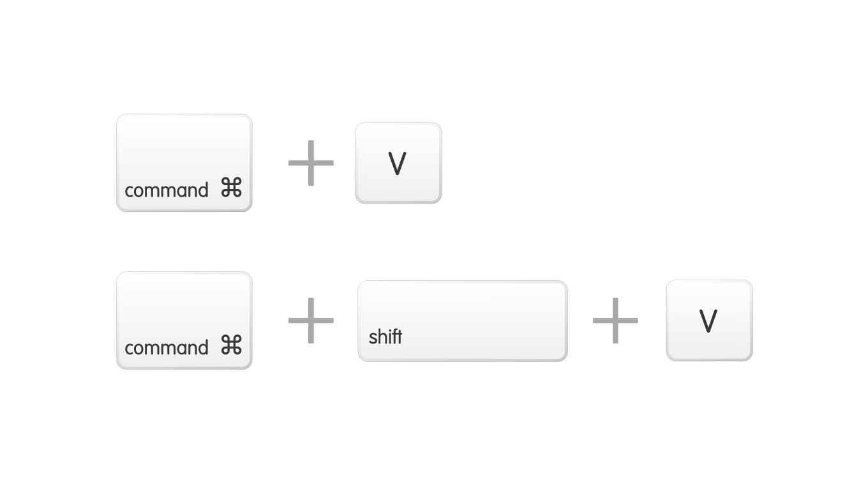Click the plus sign between shift and V
The height and width of the screenshot is (489, 868).
pyautogui.click(x=615, y=320)
